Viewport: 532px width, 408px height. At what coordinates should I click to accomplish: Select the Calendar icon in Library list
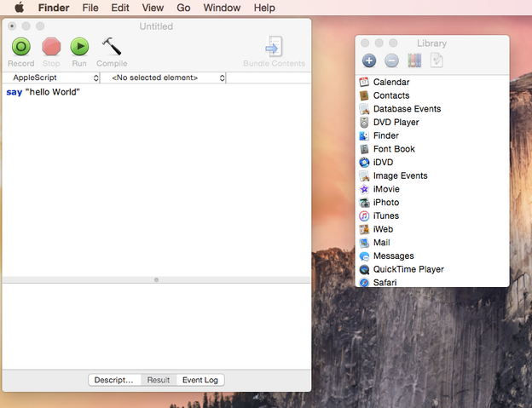pos(364,82)
